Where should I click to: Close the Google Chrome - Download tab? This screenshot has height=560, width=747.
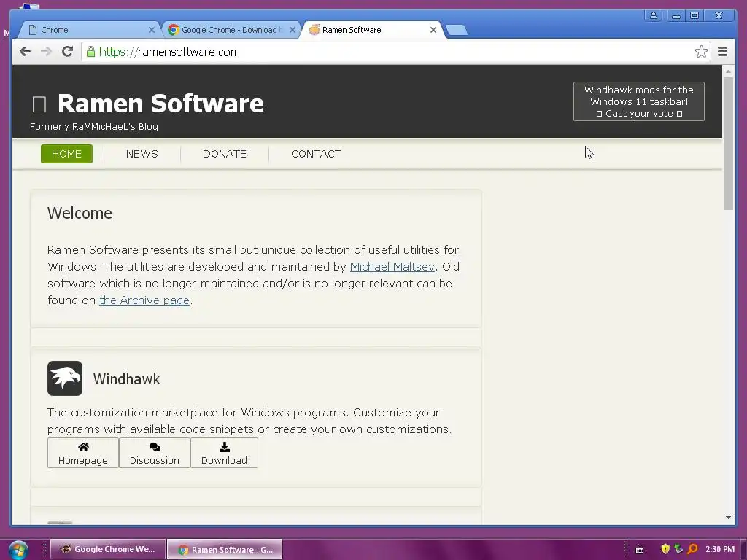[x=293, y=29]
